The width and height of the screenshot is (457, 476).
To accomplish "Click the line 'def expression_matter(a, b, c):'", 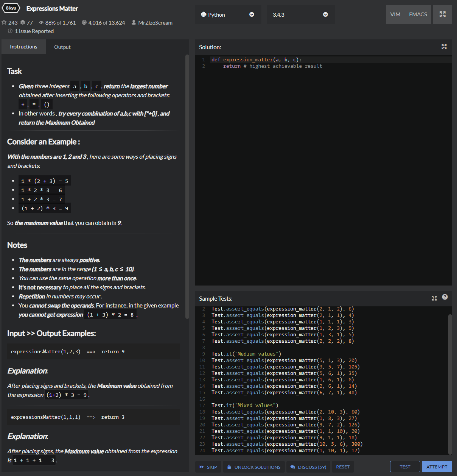I will [256, 59].
